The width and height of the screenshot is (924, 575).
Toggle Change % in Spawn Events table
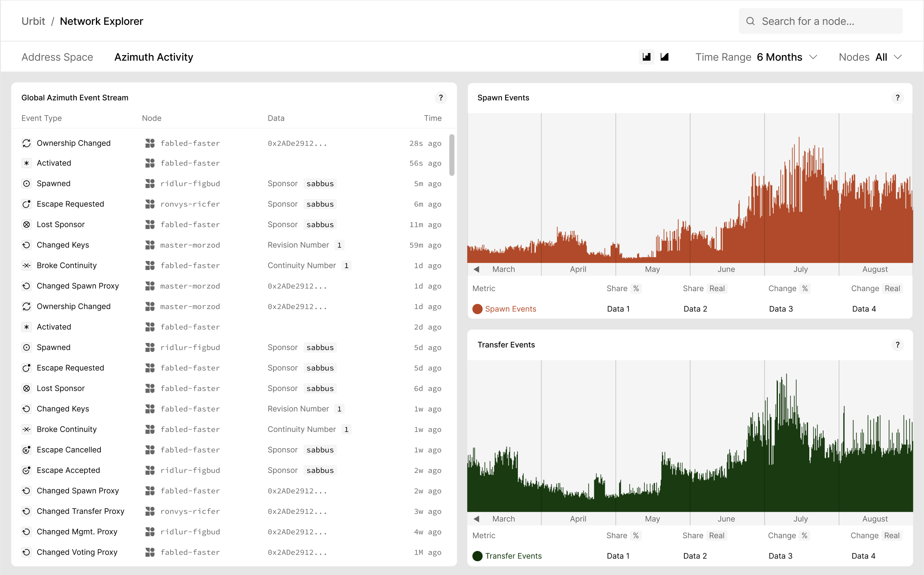coord(804,288)
